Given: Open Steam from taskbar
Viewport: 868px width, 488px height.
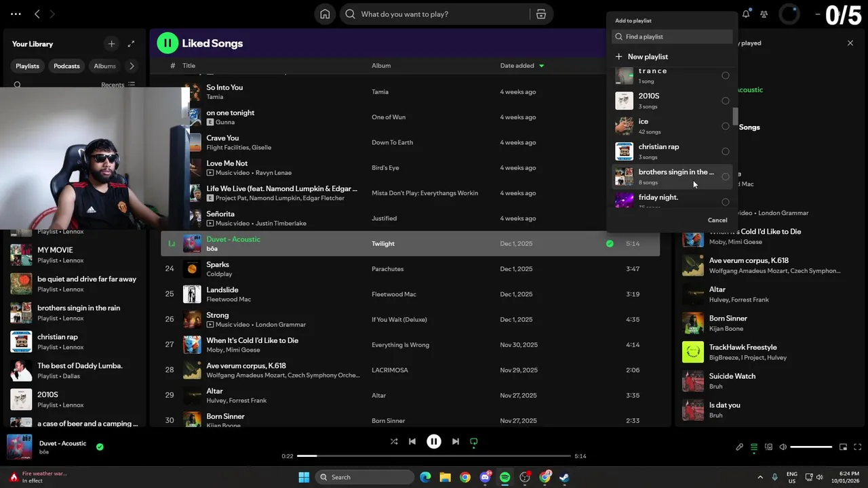Looking at the screenshot, I should coord(565,477).
